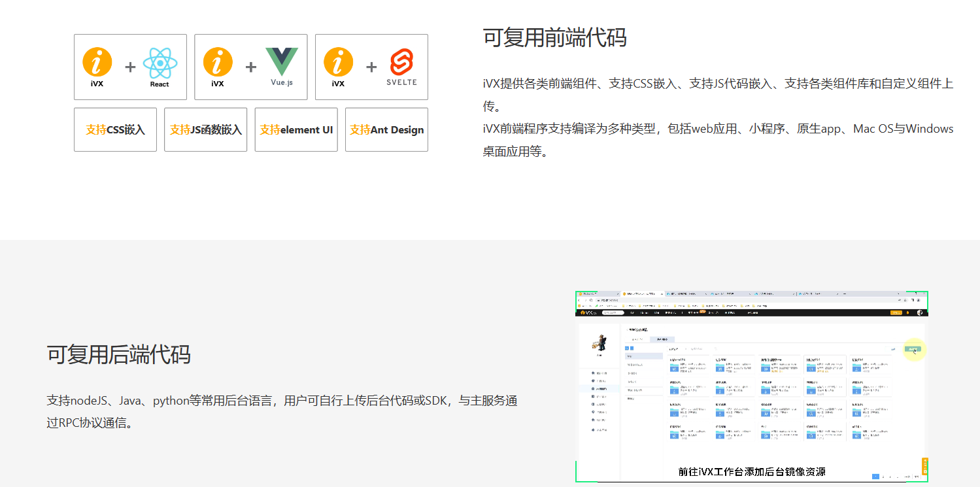Click the heading 可复用前端代码
This screenshot has width=980, height=487.
tap(554, 37)
